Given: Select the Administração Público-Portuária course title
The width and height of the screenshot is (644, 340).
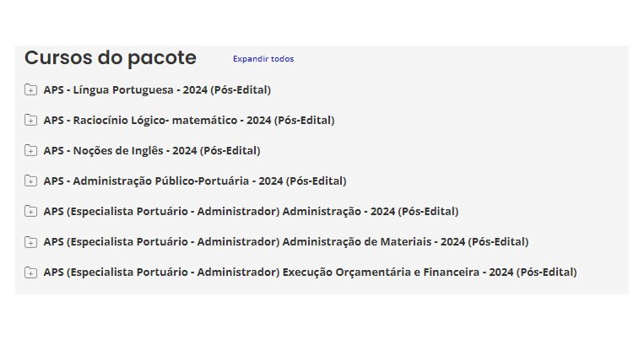Looking at the screenshot, I should (195, 181).
